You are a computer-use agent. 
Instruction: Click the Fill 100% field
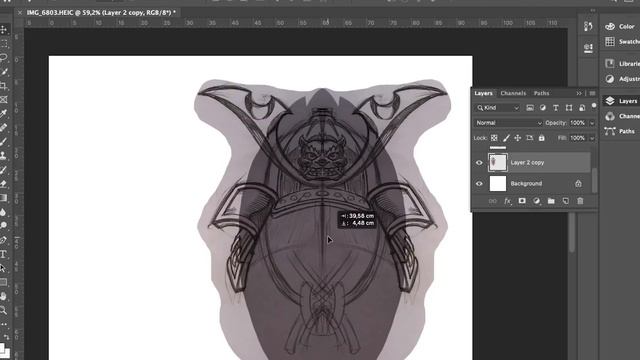point(578,138)
